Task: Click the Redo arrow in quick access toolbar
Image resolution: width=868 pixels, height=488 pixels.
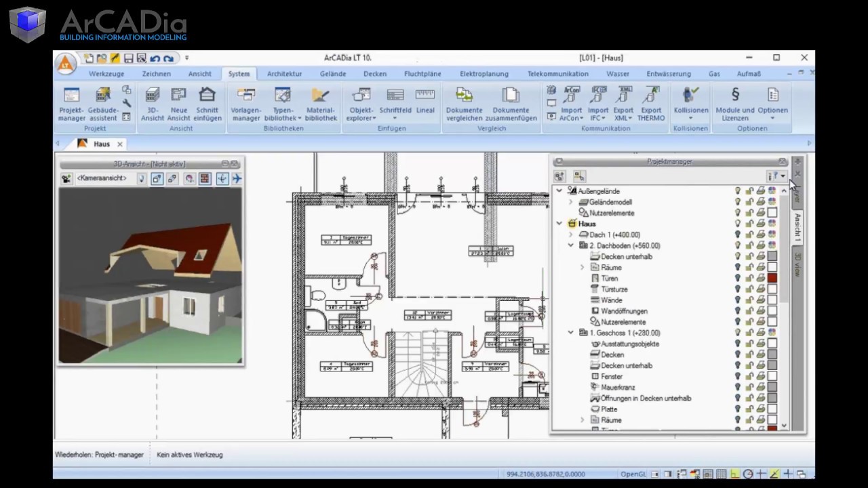Action: [168, 58]
